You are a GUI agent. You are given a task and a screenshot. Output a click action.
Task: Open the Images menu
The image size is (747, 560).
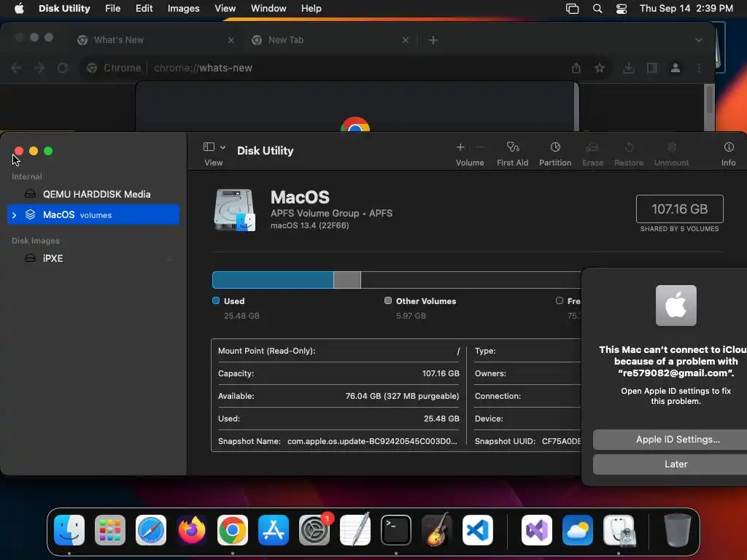183,9
